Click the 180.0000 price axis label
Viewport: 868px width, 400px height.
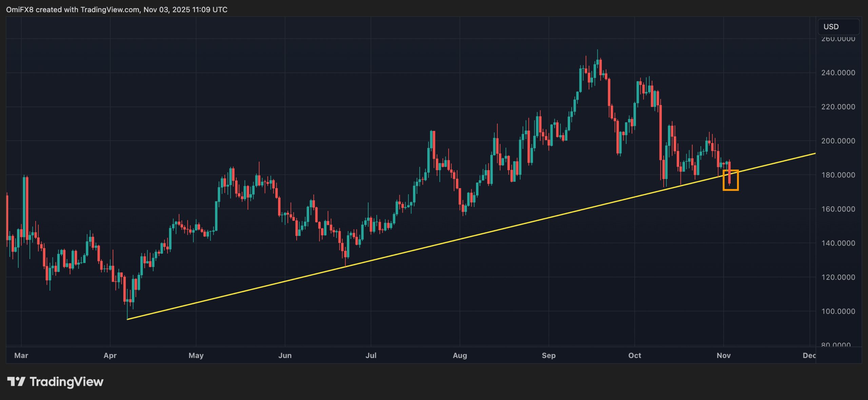click(838, 175)
